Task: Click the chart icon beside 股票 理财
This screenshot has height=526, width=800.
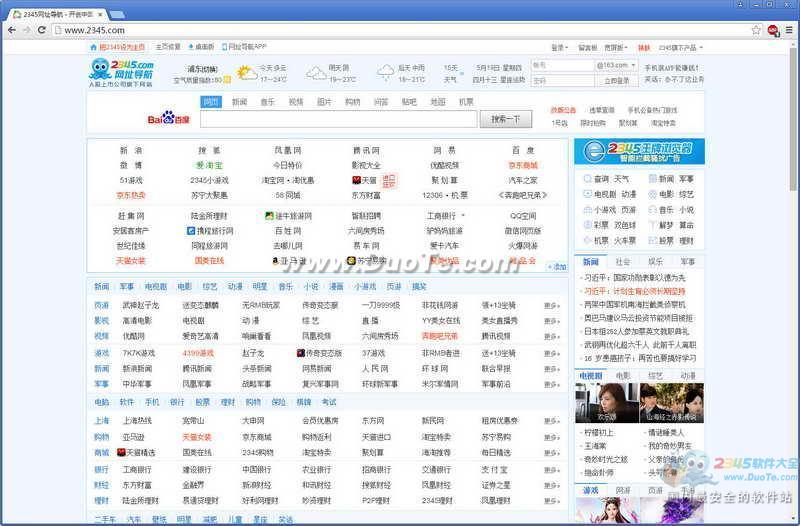Action: pyautogui.click(x=653, y=240)
